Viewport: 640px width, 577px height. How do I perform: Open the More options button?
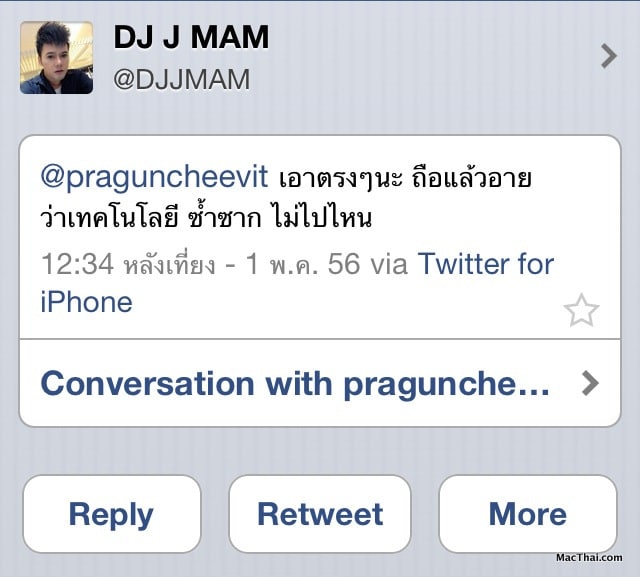pos(528,514)
